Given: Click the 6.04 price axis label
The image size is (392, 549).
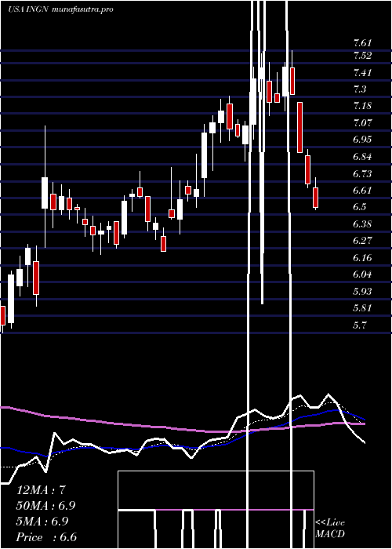Looking at the screenshot, I should click(362, 274).
